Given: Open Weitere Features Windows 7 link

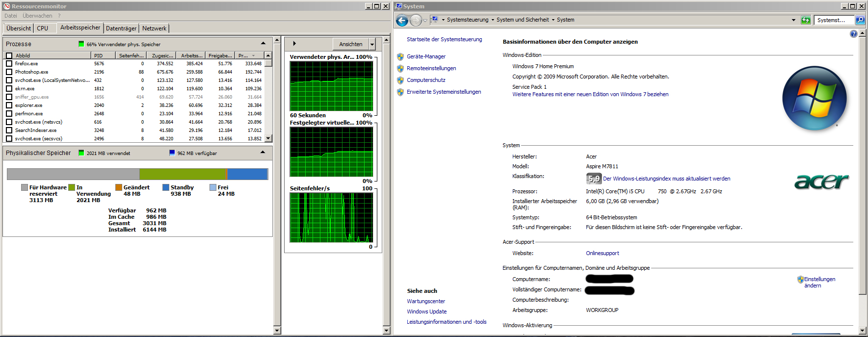Looking at the screenshot, I should [x=590, y=94].
